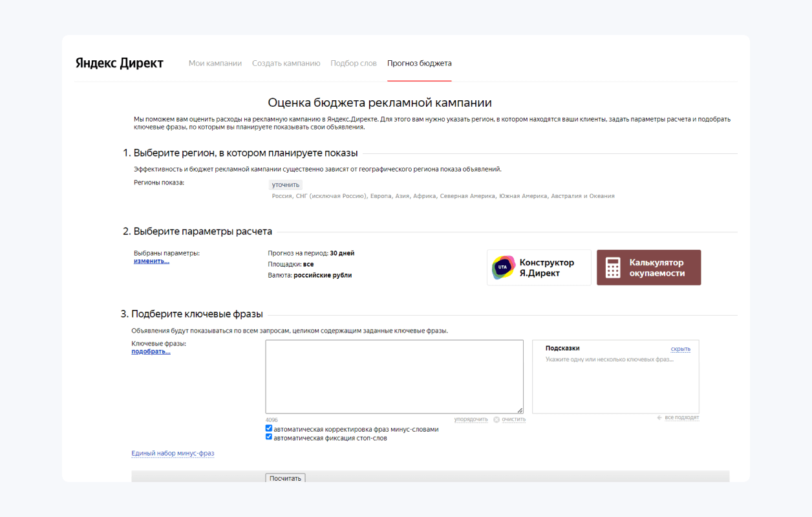This screenshot has height=517, width=812.
Task: Open Единый набор минус-фраз link
Action: (173, 453)
